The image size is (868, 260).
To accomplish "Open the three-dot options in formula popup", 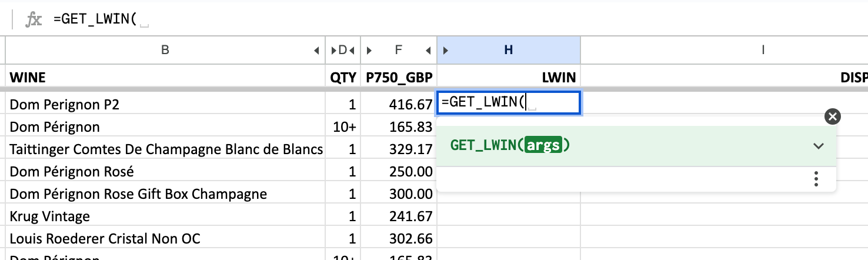I will (816, 179).
